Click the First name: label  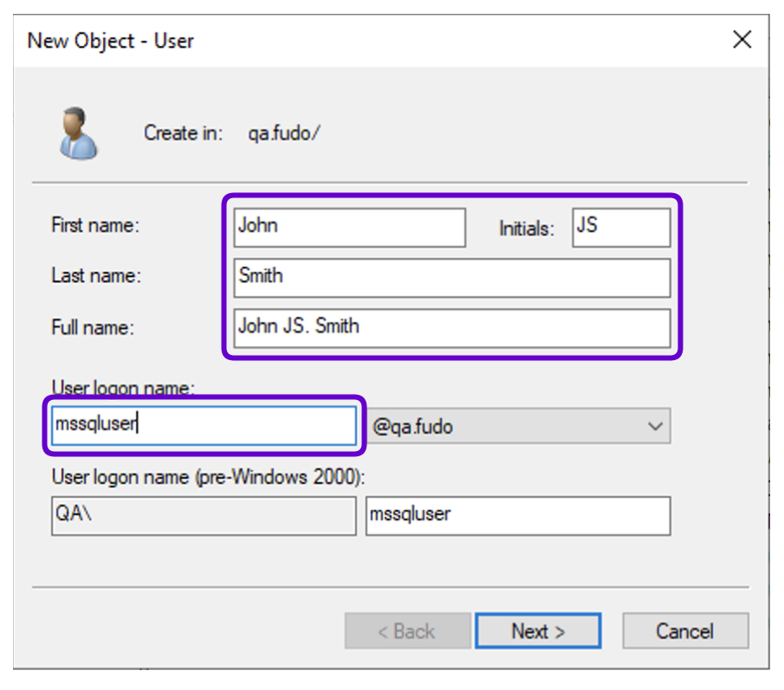point(95,225)
